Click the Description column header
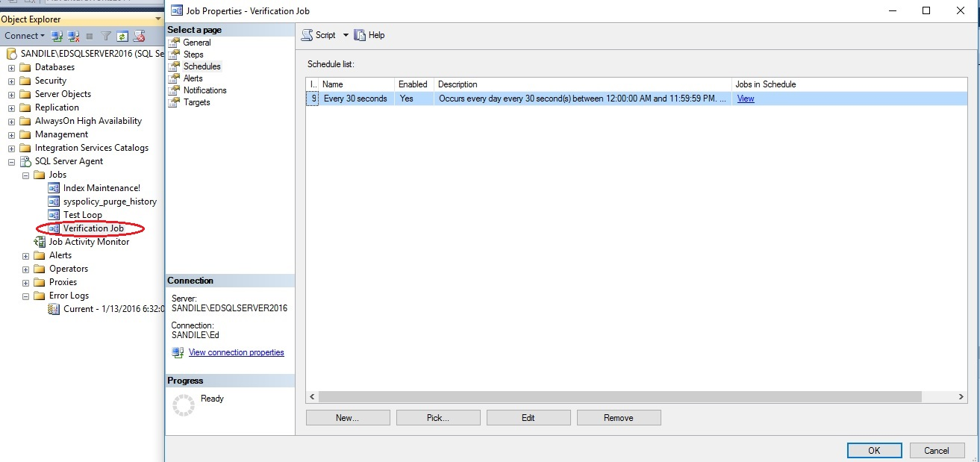Screen dimensions: 980x462 tap(583, 84)
